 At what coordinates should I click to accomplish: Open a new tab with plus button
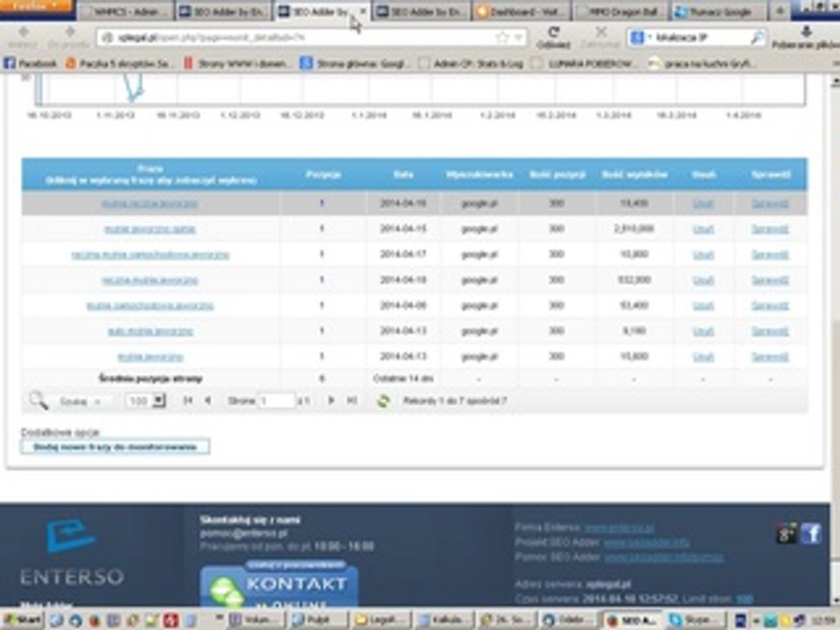[x=780, y=11]
